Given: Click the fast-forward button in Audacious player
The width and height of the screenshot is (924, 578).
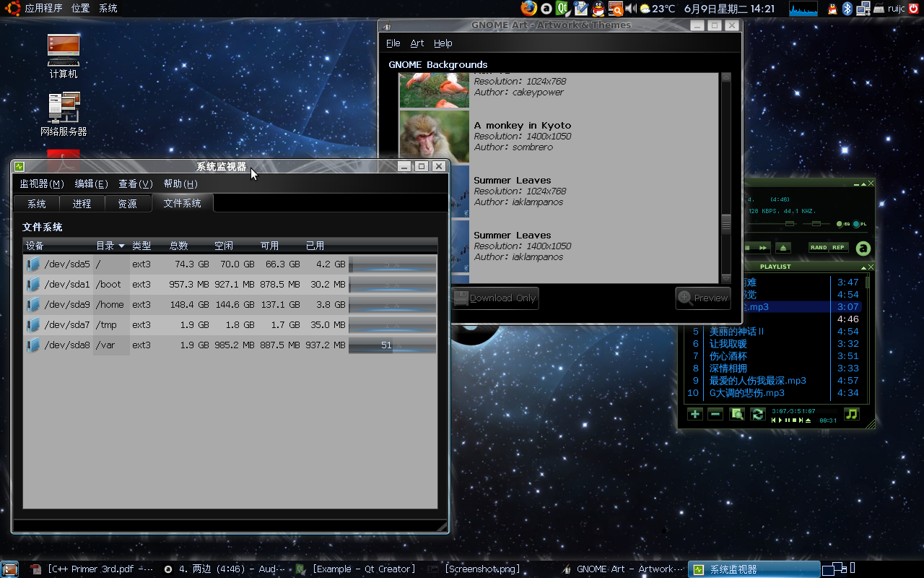Looking at the screenshot, I should point(763,248).
